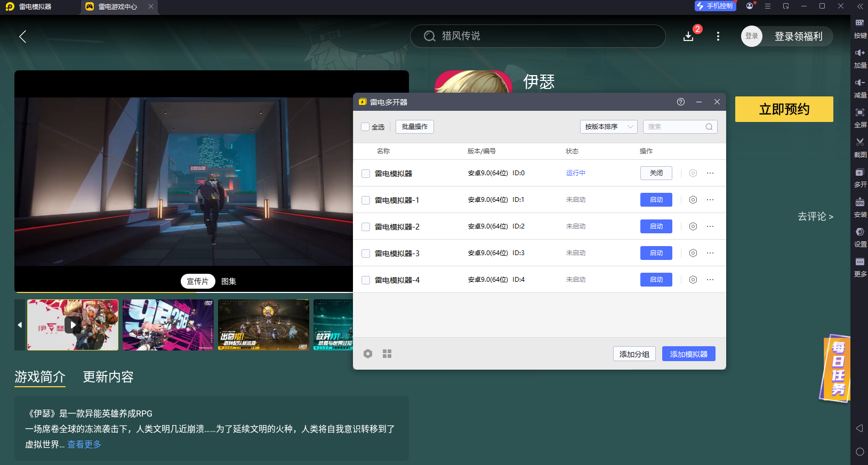
Task: Increase volume with 加量 sidebar icon
Action: 859,59
